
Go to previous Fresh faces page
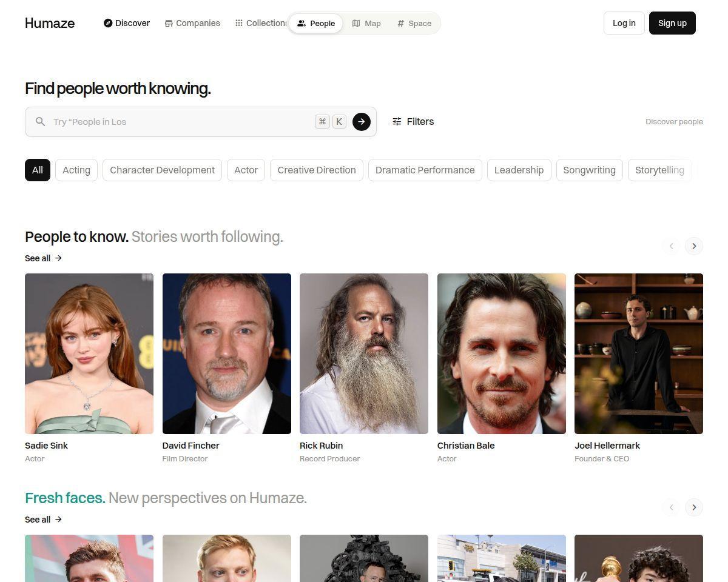[671, 507]
